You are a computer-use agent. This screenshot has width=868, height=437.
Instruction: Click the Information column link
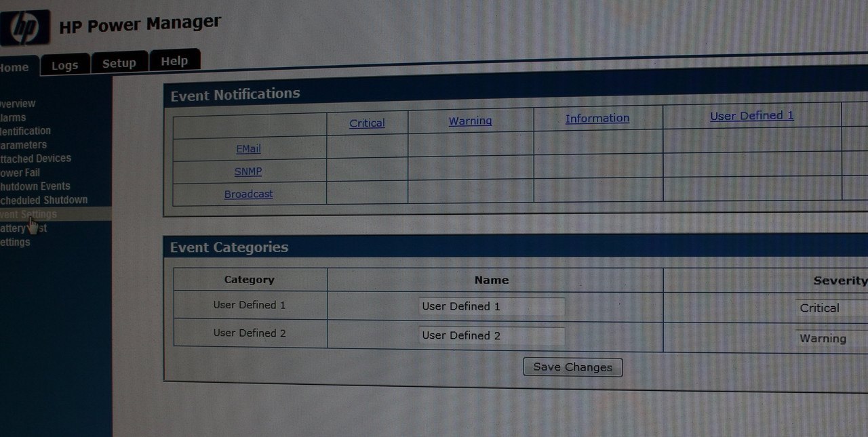click(597, 118)
